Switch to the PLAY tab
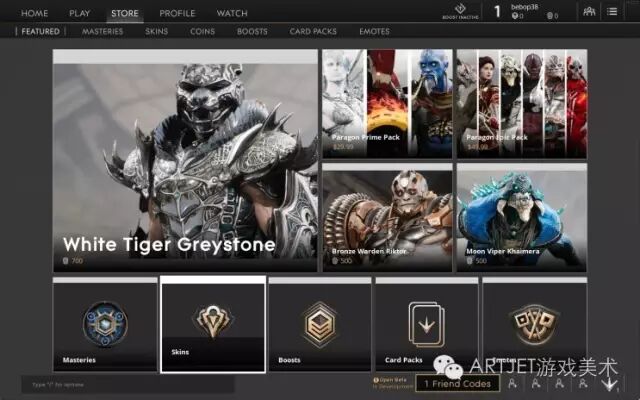Viewport: 640px width, 400px height. pos(79,13)
